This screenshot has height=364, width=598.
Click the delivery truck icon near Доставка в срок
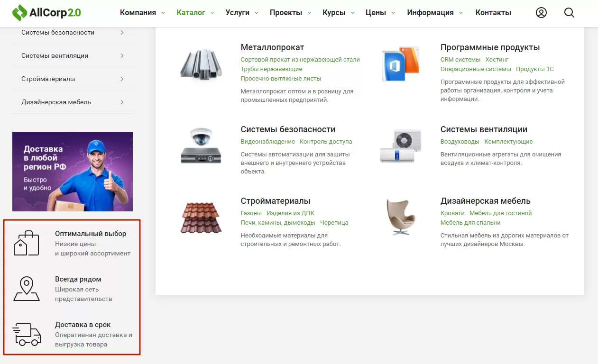pos(27,334)
